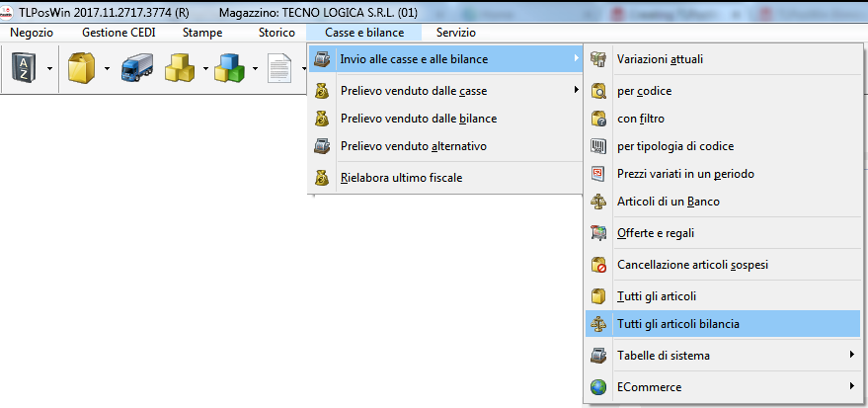Click the white document page toolbar icon

[280, 68]
